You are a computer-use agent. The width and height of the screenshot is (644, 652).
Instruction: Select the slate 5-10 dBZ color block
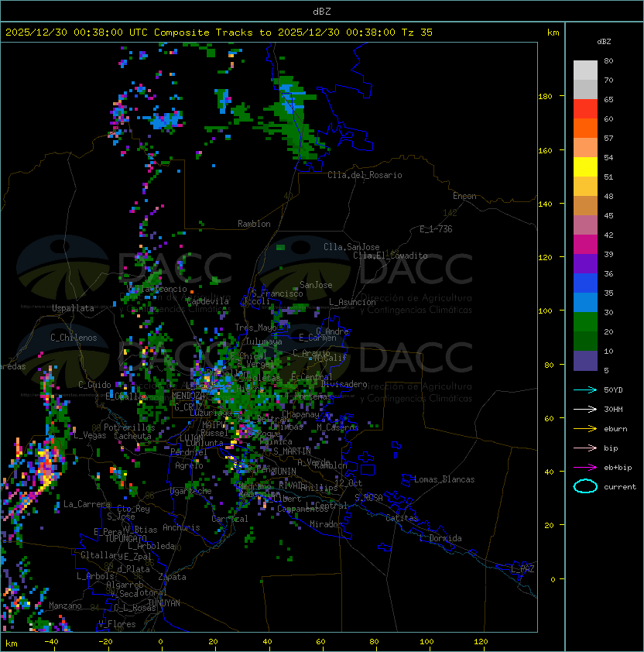pos(585,361)
